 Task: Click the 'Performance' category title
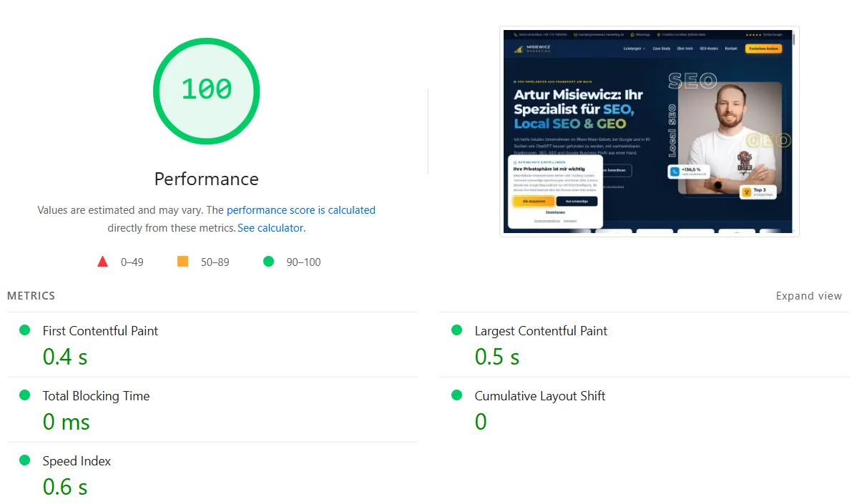pyautogui.click(x=206, y=179)
